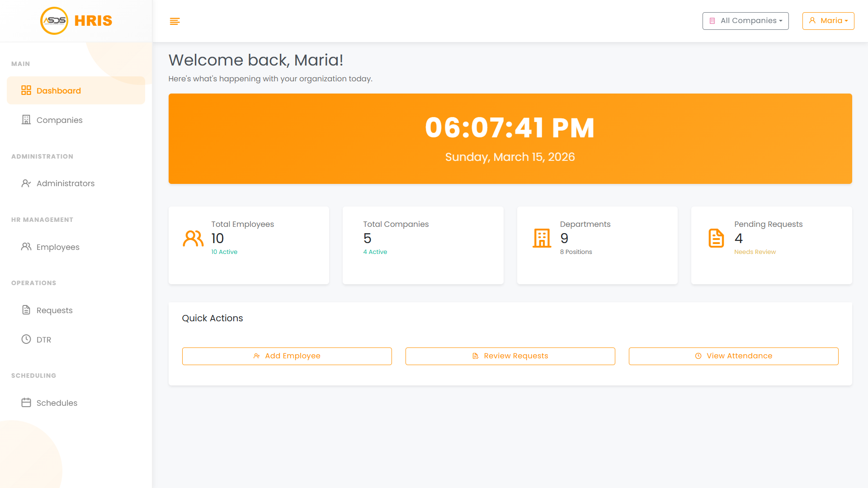Screen dimensions: 868x488
Task: Click the View Attendance button
Action: coord(733,356)
